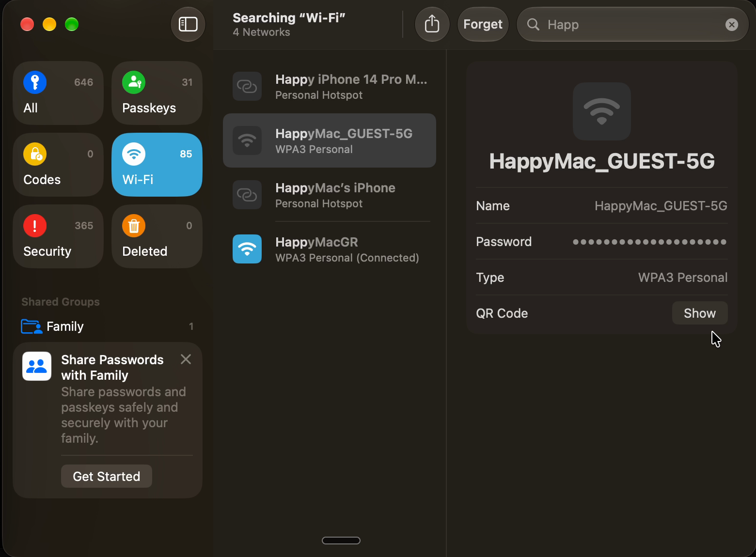Clear the search text with the x icon
756x557 pixels.
[x=732, y=24]
